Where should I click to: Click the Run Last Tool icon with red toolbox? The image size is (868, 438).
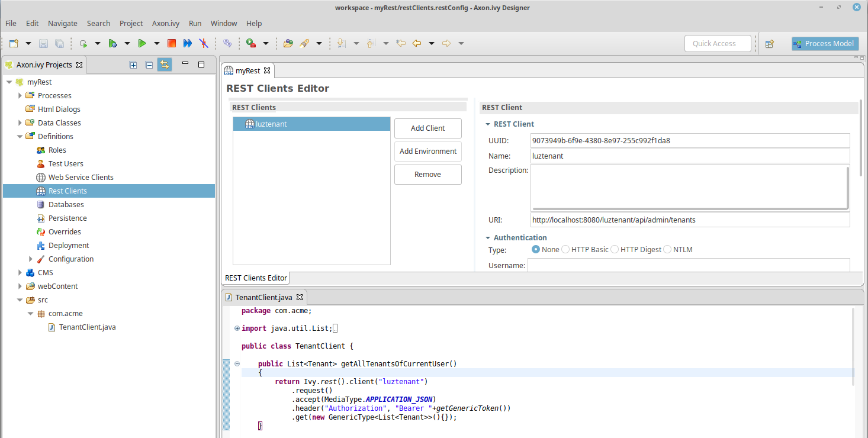pyautogui.click(x=251, y=43)
